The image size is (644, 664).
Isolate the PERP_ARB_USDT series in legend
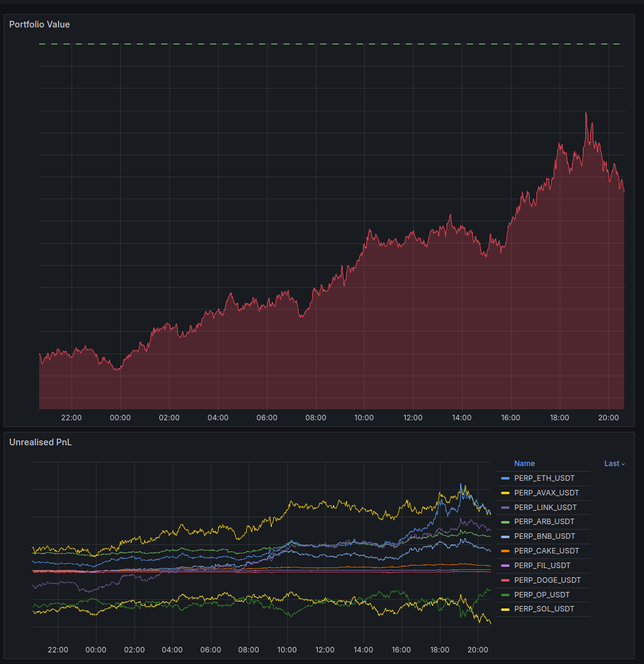coord(544,522)
